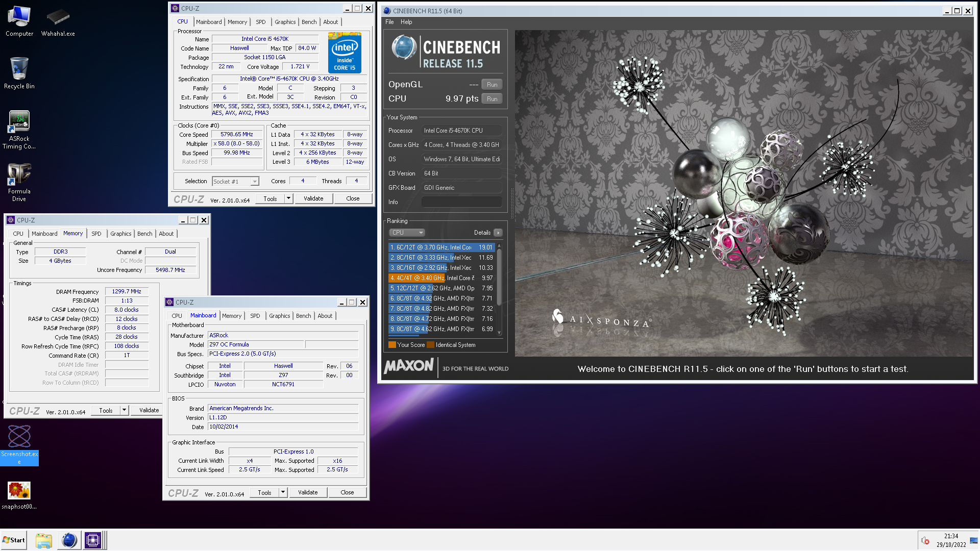The image size is (980, 551).
Task: Open the Wahaha!.exe desktop icon
Action: 58,21
